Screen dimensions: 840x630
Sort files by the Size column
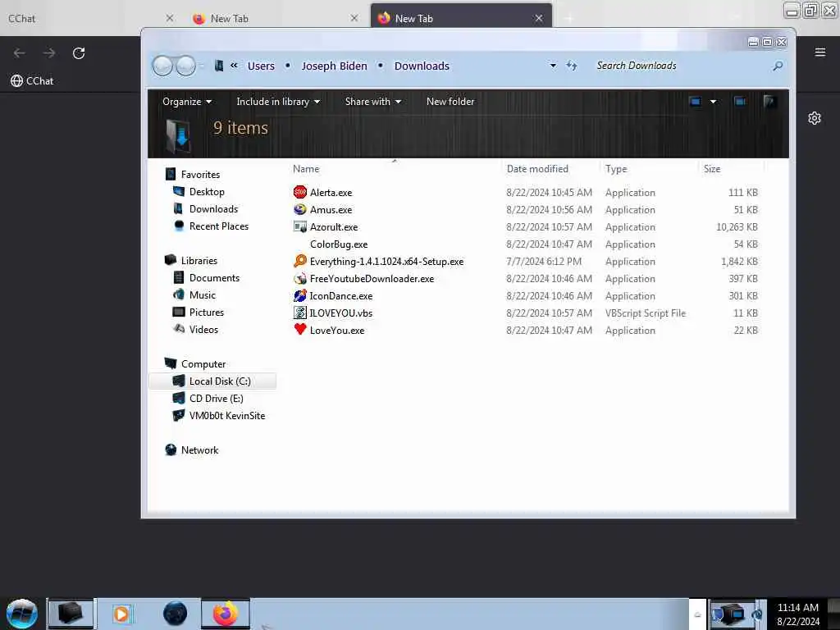click(712, 169)
